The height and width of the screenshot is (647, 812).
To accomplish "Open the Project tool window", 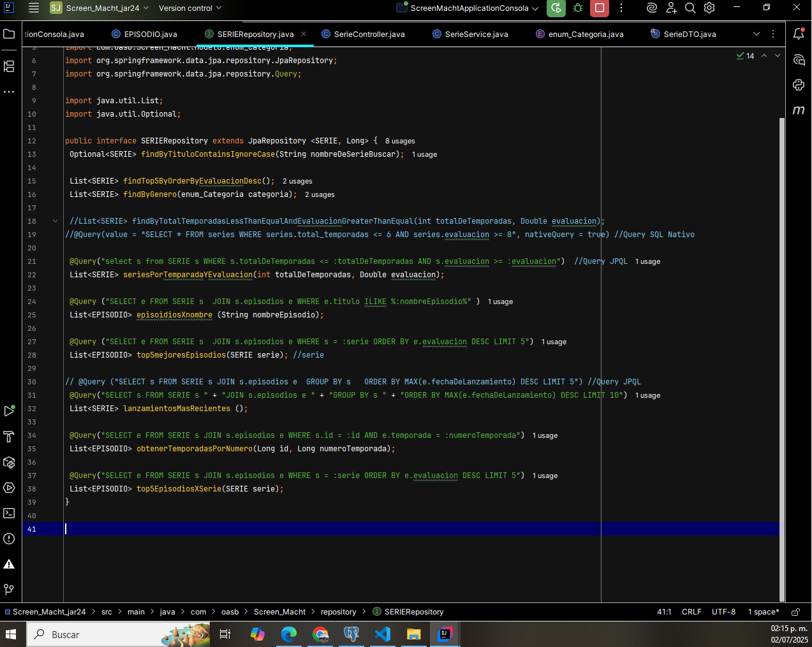I will (9, 34).
